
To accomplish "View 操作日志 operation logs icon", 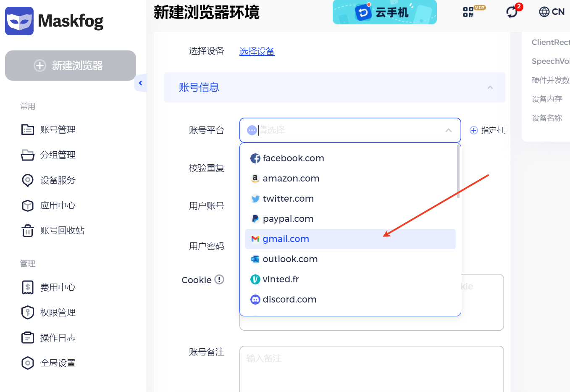I will click(x=27, y=337).
